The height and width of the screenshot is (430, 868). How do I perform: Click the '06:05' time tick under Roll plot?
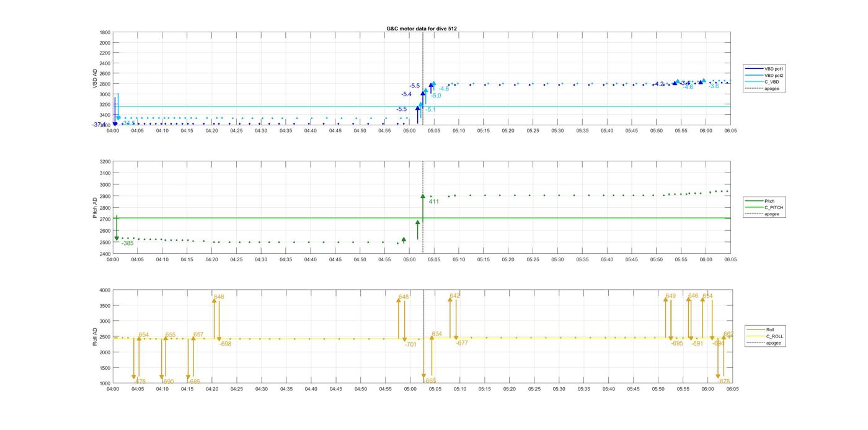(x=732, y=389)
